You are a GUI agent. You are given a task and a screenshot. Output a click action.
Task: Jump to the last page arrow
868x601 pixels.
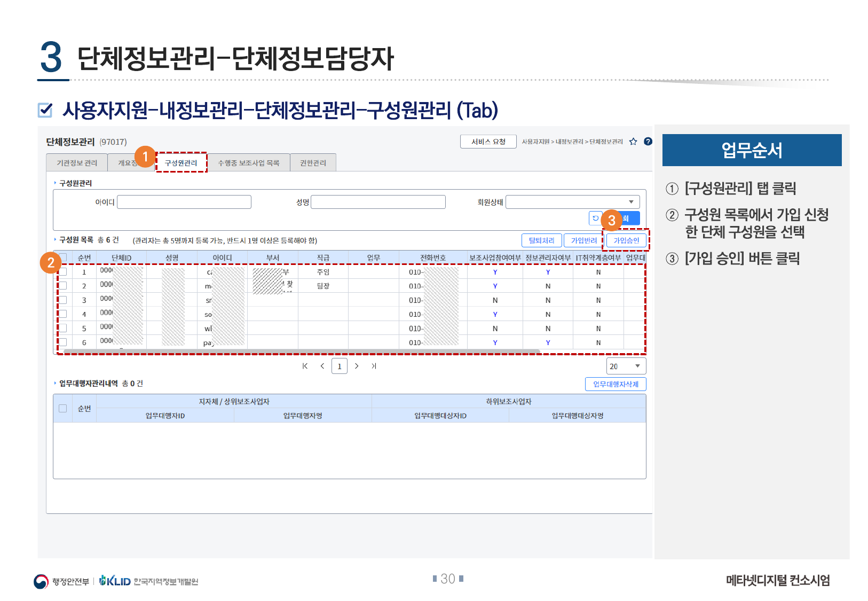[374, 366]
